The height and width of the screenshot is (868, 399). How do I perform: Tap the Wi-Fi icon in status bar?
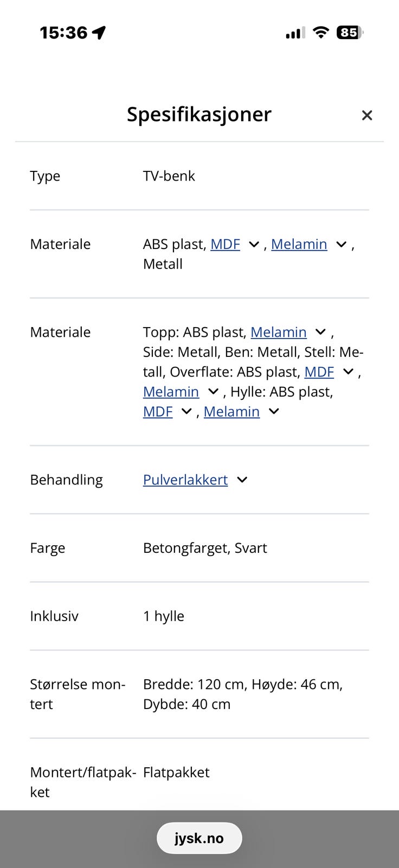coord(320,33)
